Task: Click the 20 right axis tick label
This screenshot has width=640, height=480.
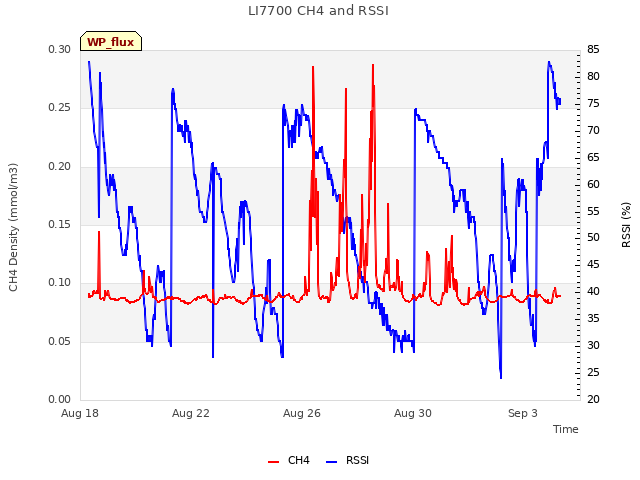Action: [593, 399]
